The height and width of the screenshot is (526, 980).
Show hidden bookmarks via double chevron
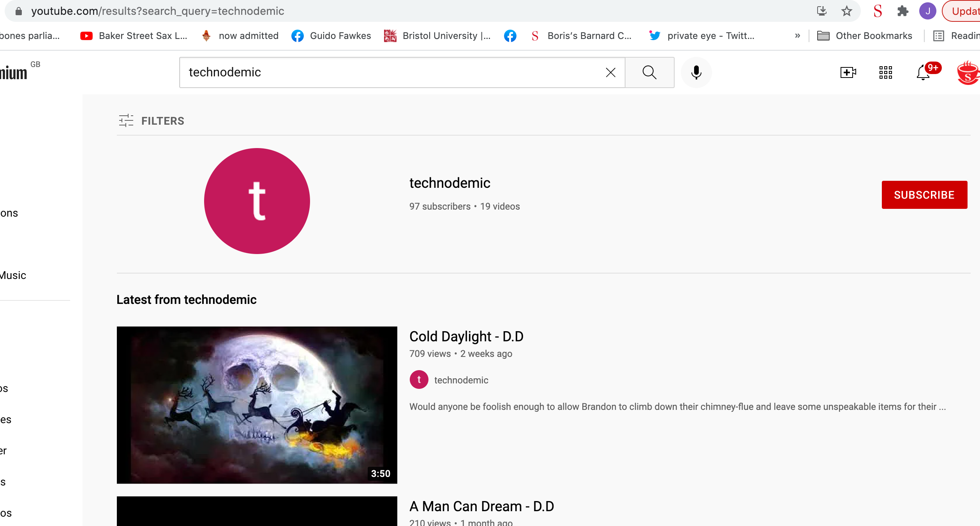(797, 36)
